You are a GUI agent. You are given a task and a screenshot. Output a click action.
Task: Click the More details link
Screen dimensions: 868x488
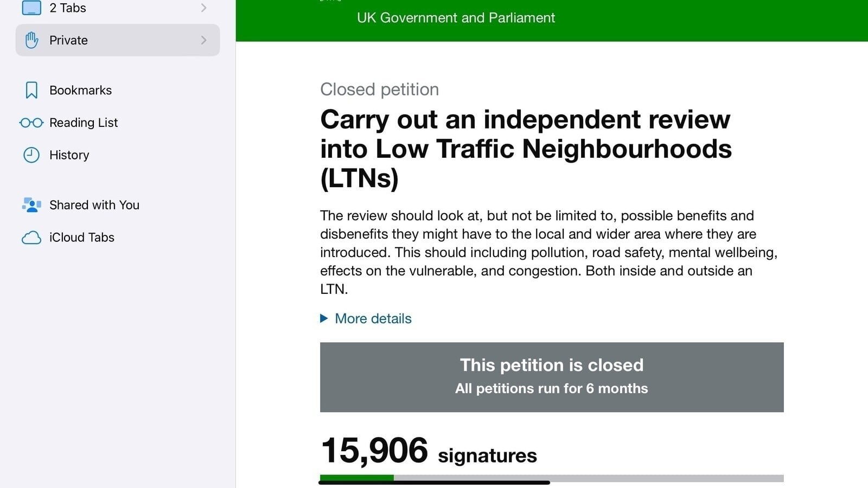pos(373,319)
